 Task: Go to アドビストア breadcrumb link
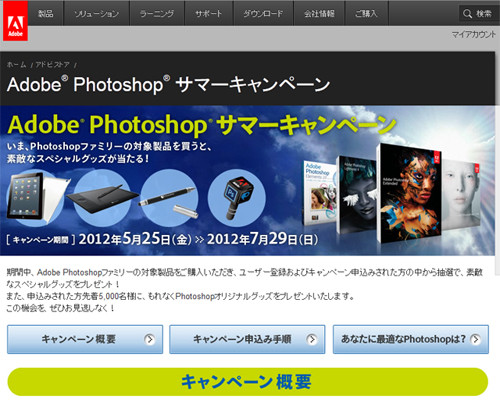click(x=52, y=64)
